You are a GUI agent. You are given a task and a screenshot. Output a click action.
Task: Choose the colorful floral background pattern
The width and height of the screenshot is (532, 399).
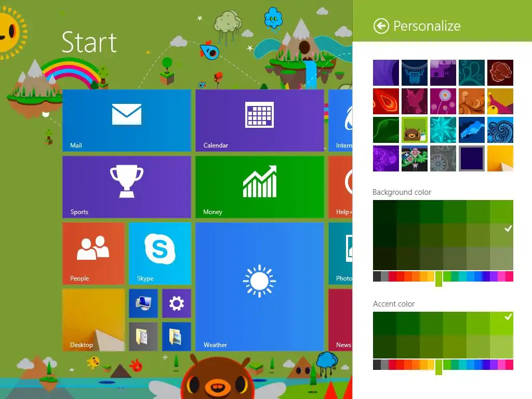[x=415, y=158]
